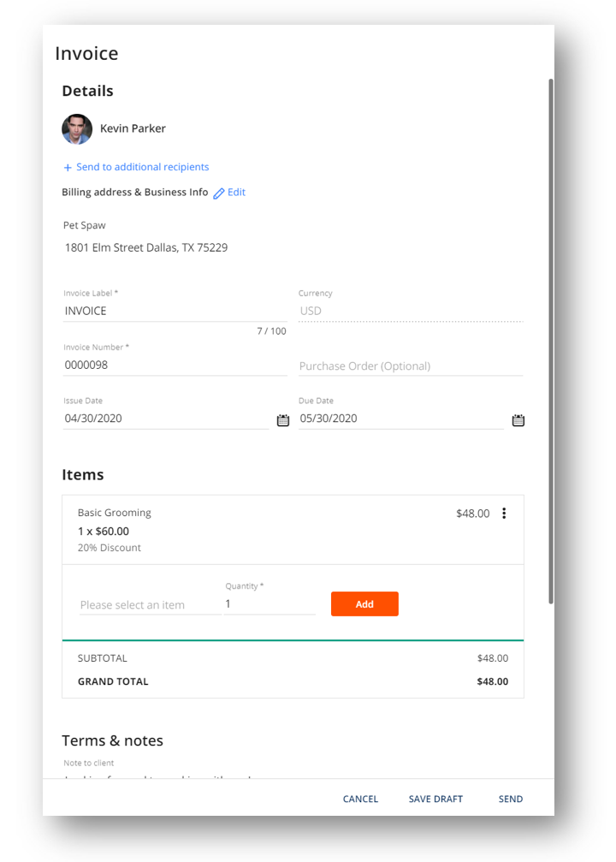Send to additional recipients link
616x862 pixels.
[142, 167]
